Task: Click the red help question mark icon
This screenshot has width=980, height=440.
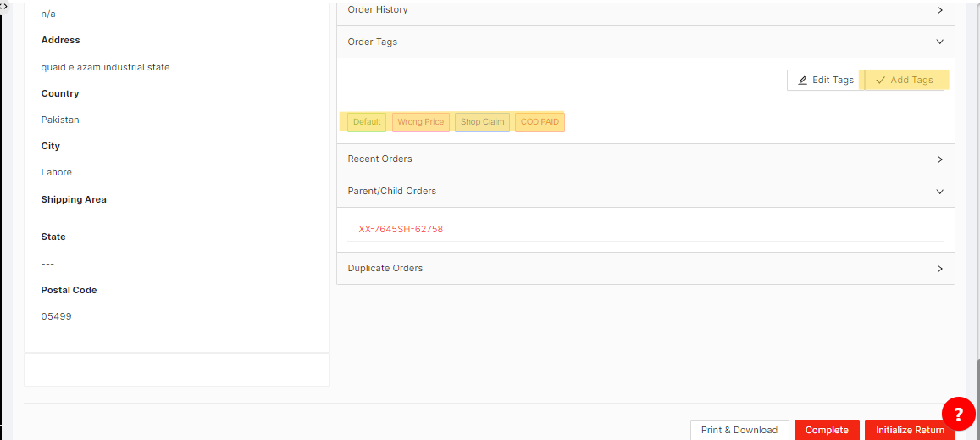Action: point(958,414)
